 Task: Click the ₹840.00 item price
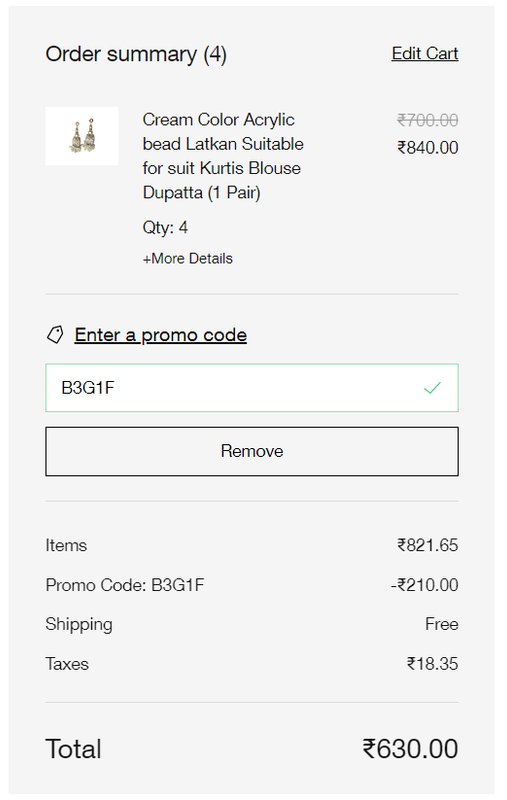click(427, 148)
